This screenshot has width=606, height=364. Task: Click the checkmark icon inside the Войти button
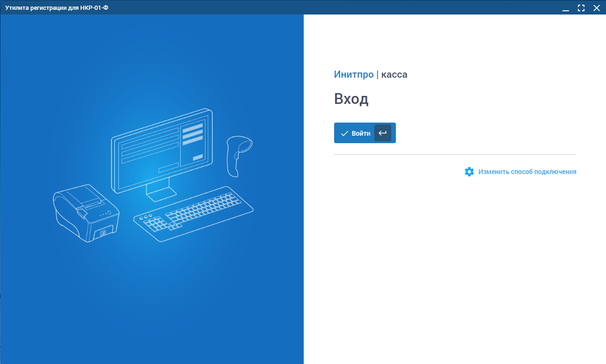click(x=344, y=133)
